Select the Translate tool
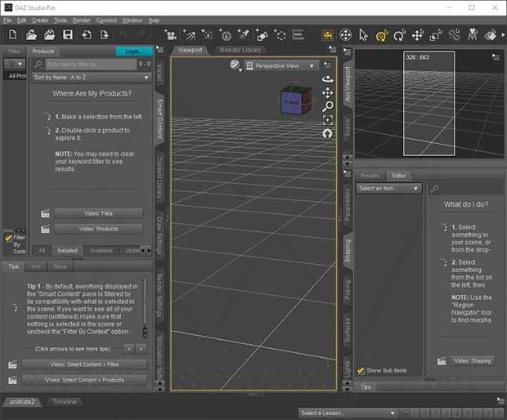 418,35
